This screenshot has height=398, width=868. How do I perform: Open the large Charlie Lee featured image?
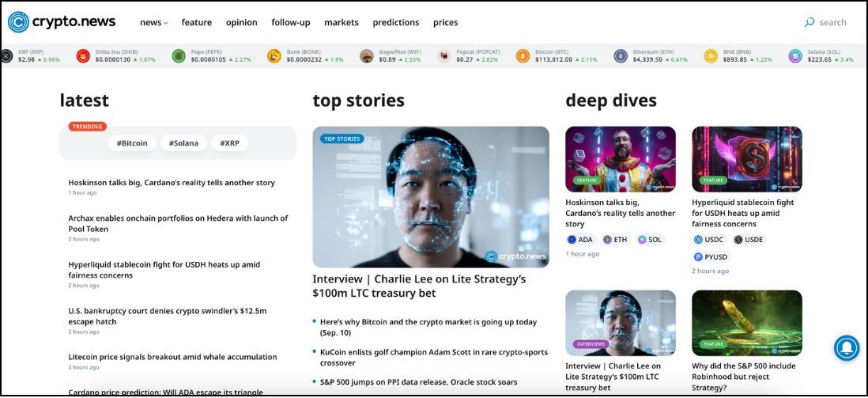click(431, 197)
